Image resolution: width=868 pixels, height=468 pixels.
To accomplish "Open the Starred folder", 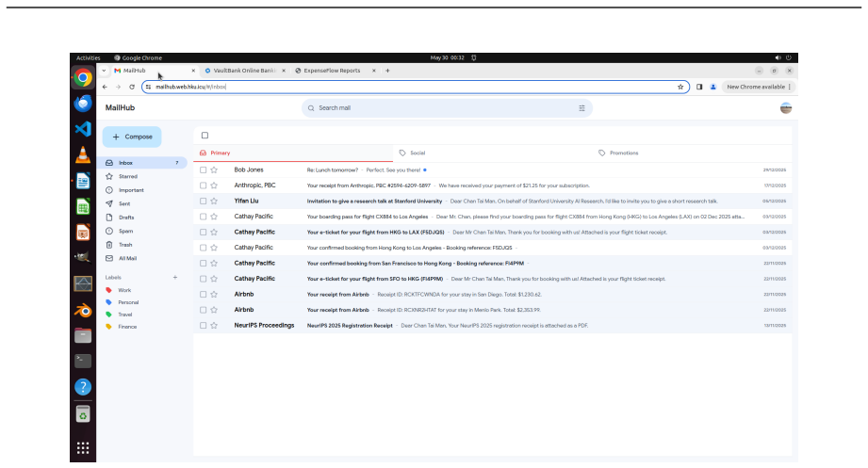I will 142,176.
